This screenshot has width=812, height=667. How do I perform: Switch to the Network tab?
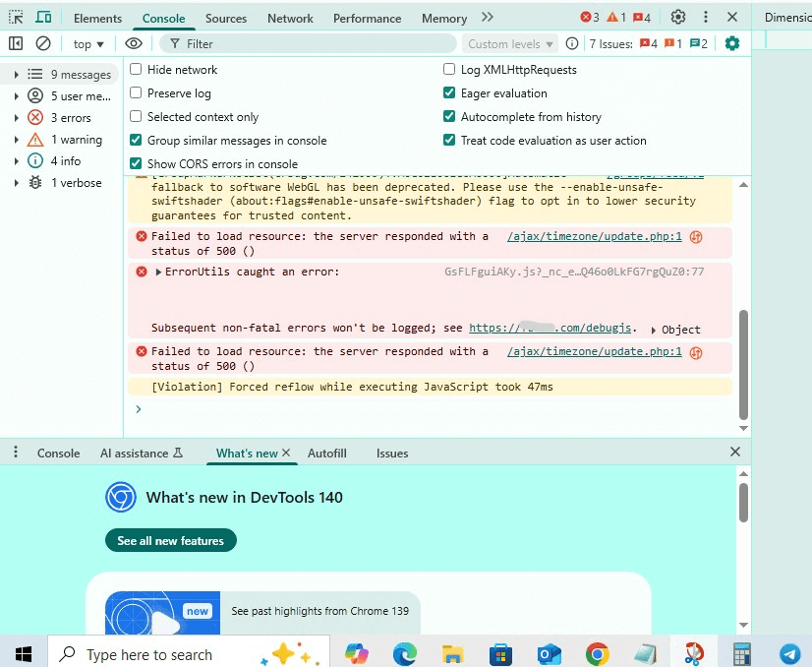tap(290, 18)
